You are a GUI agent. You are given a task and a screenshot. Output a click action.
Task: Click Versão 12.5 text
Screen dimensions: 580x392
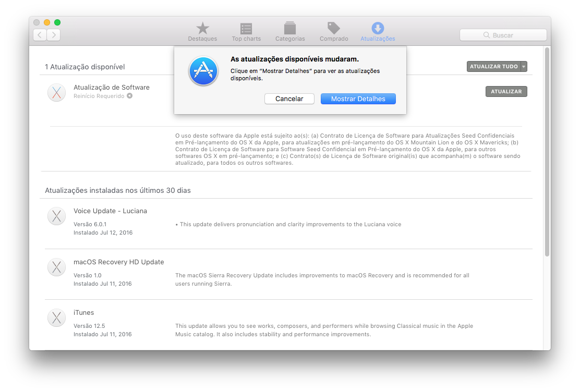coord(89,326)
